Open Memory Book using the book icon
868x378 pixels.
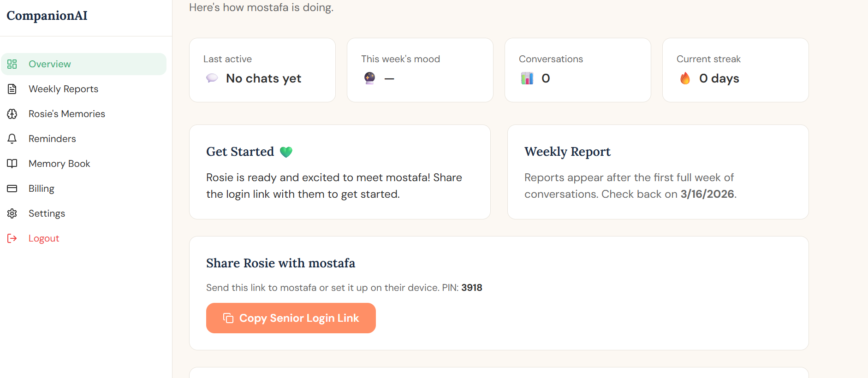tap(12, 163)
